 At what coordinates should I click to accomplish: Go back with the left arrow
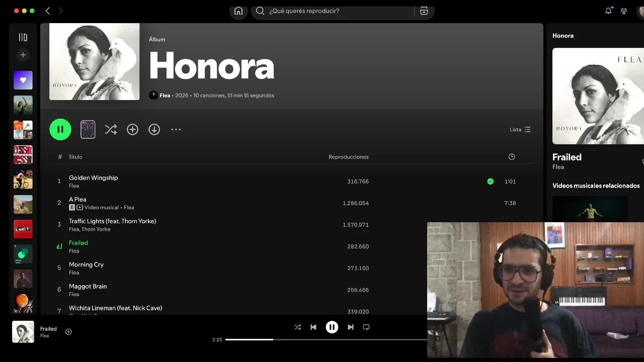coord(48,11)
